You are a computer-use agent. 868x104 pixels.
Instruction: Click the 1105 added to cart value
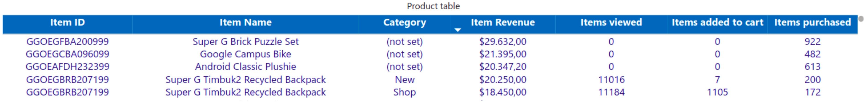717,92
